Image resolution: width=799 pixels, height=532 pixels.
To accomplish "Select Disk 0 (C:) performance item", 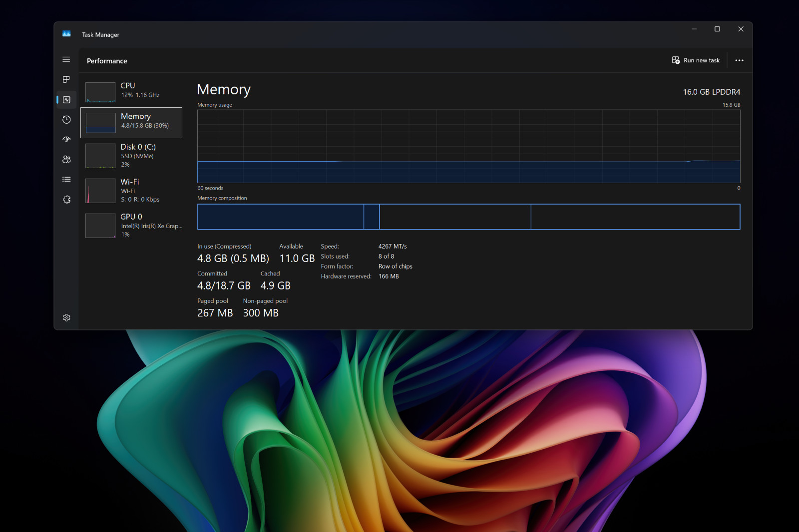I will [x=131, y=156].
